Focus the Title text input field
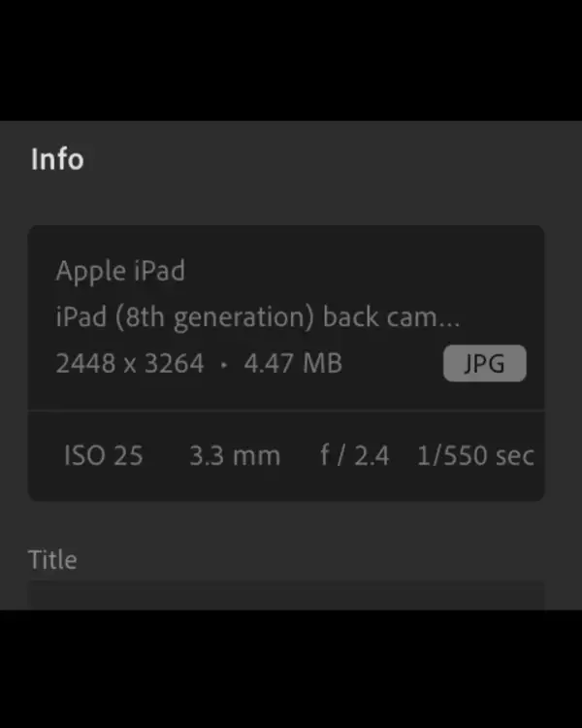Viewport: 582px width, 728px height. 286,596
